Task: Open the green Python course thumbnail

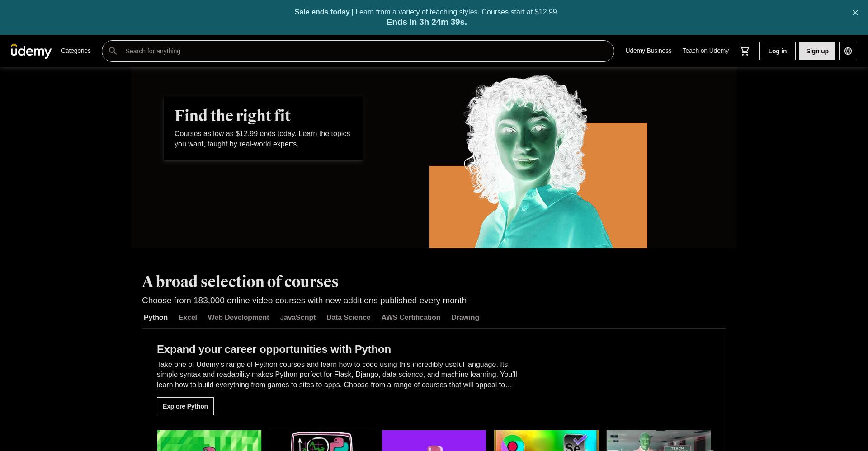Action: click(209, 441)
